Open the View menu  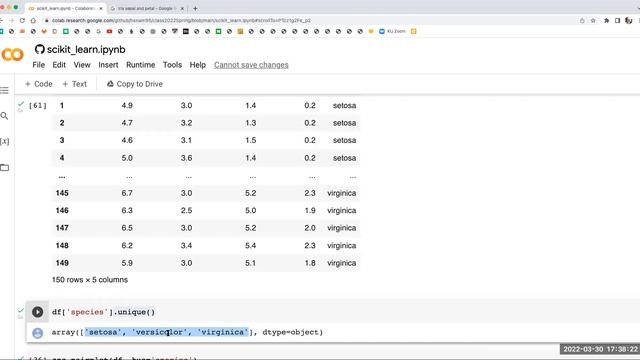coord(82,65)
